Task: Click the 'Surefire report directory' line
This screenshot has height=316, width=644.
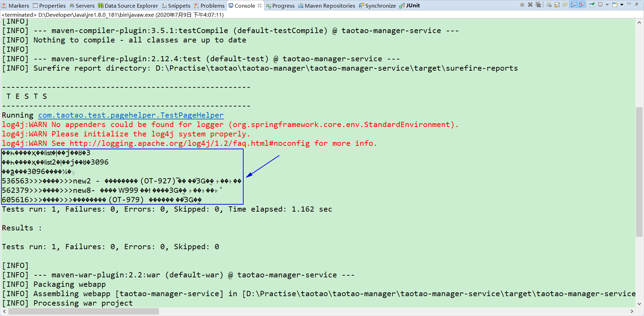Action: [260, 68]
